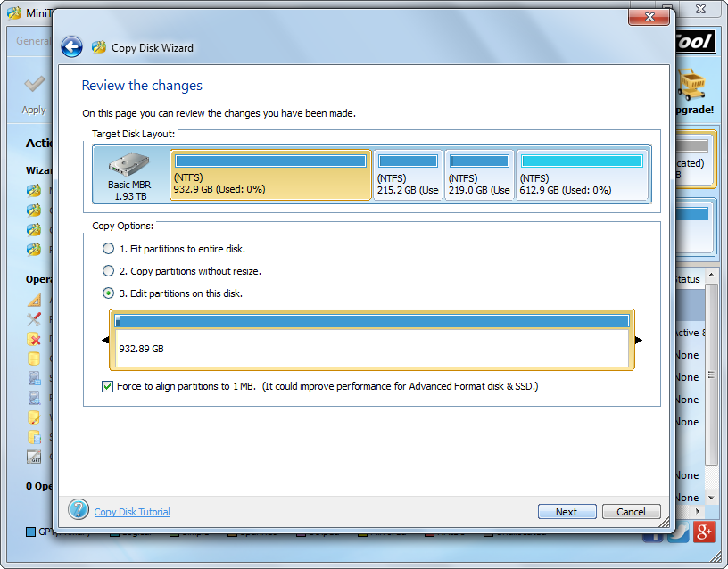Image resolution: width=728 pixels, height=569 pixels.
Task: Click the horizontal scroll right arrow in the main window
Action: [x=697, y=511]
